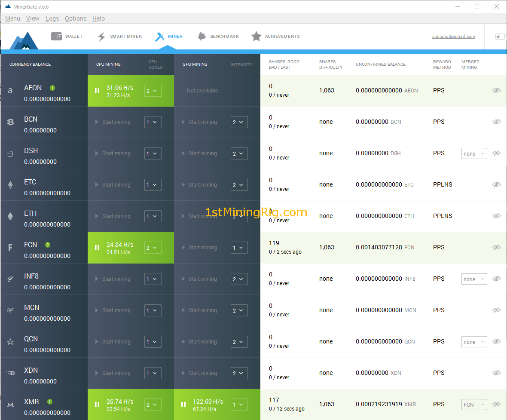The image size is (507, 420).
Task: Open XMR merged mining dropdown showing FCN
Action: tap(474, 405)
